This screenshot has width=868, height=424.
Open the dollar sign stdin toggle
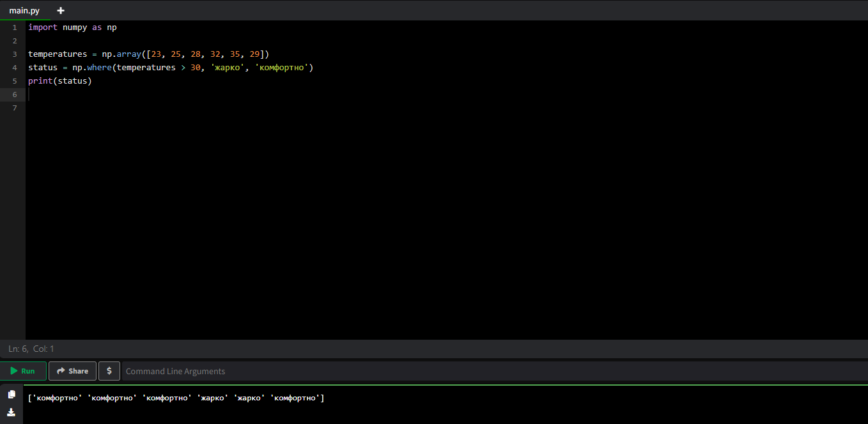click(109, 371)
